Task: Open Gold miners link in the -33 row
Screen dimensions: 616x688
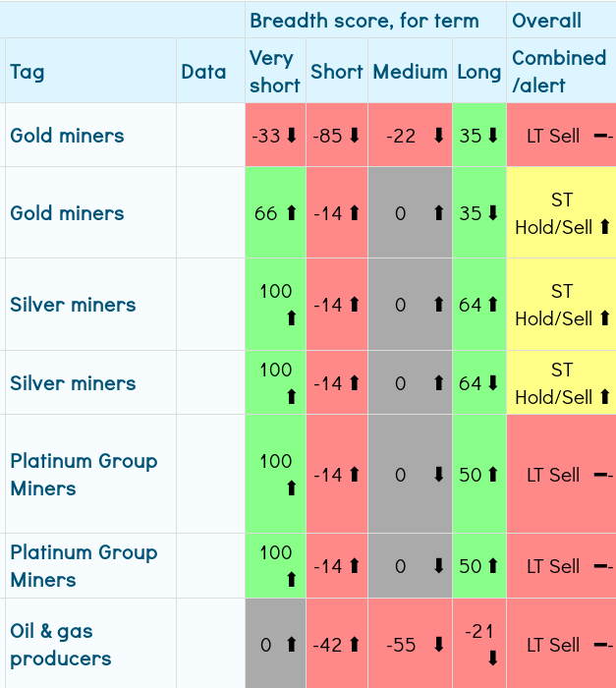Action: point(67,136)
